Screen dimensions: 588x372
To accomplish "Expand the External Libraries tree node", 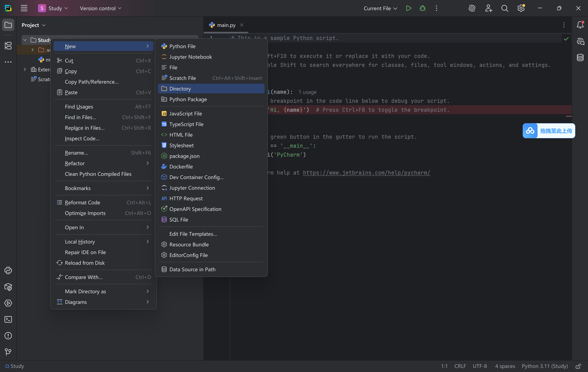I will click(25, 70).
